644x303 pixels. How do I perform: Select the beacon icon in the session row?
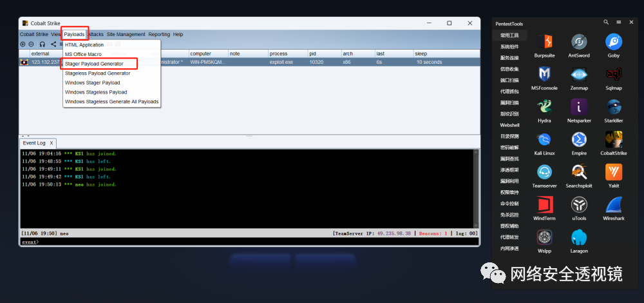(24, 62)
